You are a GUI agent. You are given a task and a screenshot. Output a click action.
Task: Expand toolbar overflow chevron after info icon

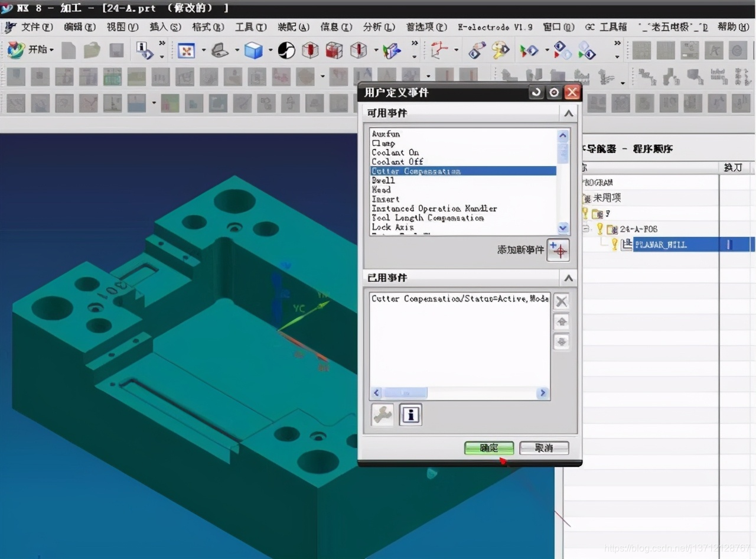162,43
